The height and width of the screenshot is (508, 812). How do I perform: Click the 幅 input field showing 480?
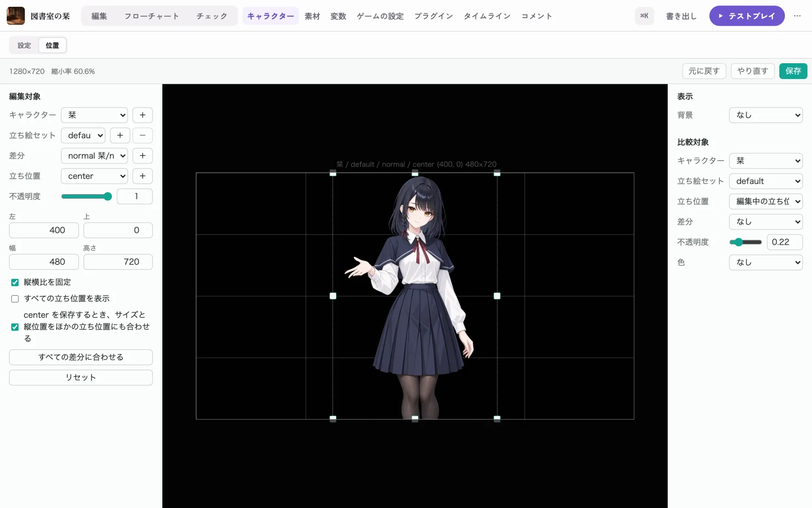pyautogui.click(x=44, y=262)
